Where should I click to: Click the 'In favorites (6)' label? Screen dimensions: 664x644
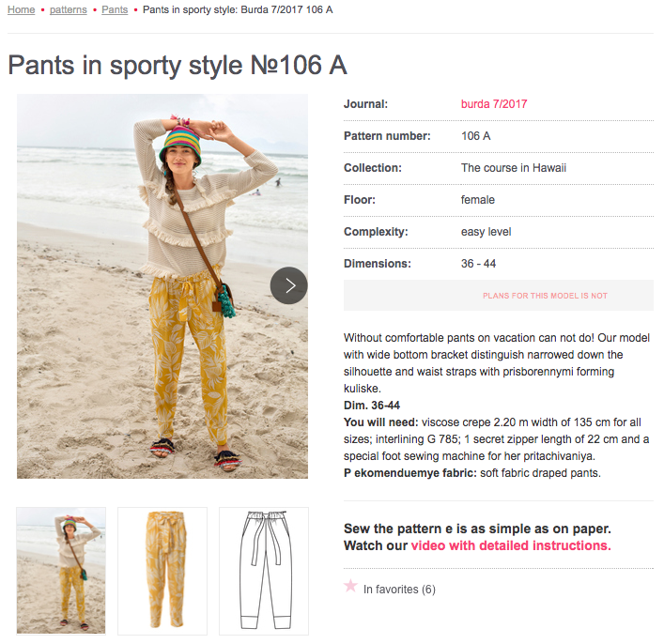[x=399, y=590]
